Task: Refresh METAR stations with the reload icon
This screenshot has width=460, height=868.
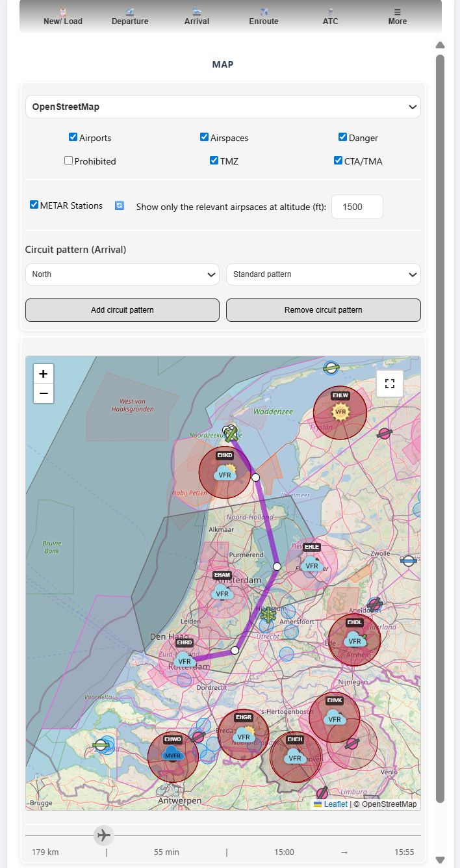Action: (x=120, y=205)
